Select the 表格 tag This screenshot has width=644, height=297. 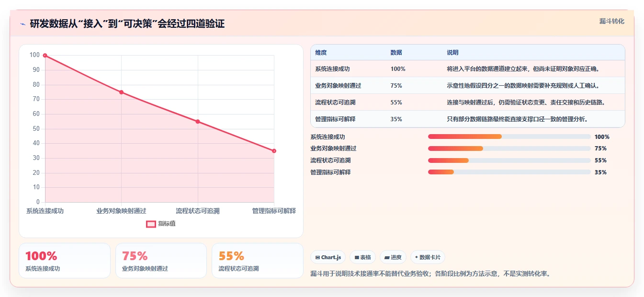(363, 257)
